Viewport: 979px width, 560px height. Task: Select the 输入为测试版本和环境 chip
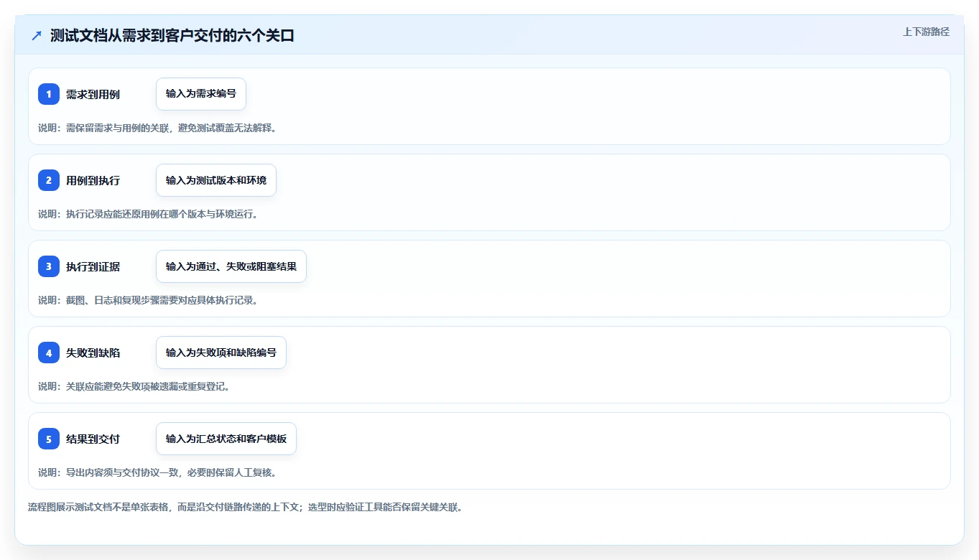click(x=216, y=180)
